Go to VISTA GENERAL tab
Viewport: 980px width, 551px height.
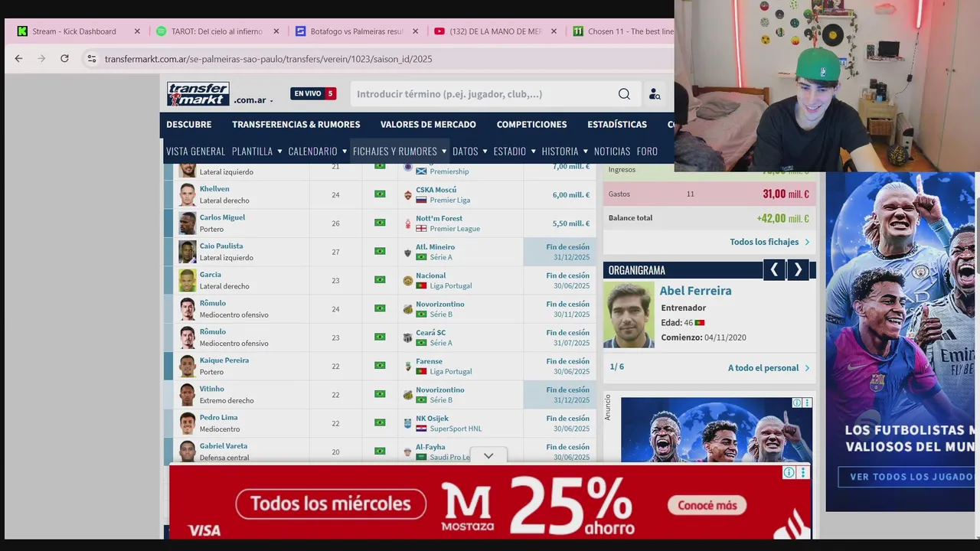tap(196, 152)
